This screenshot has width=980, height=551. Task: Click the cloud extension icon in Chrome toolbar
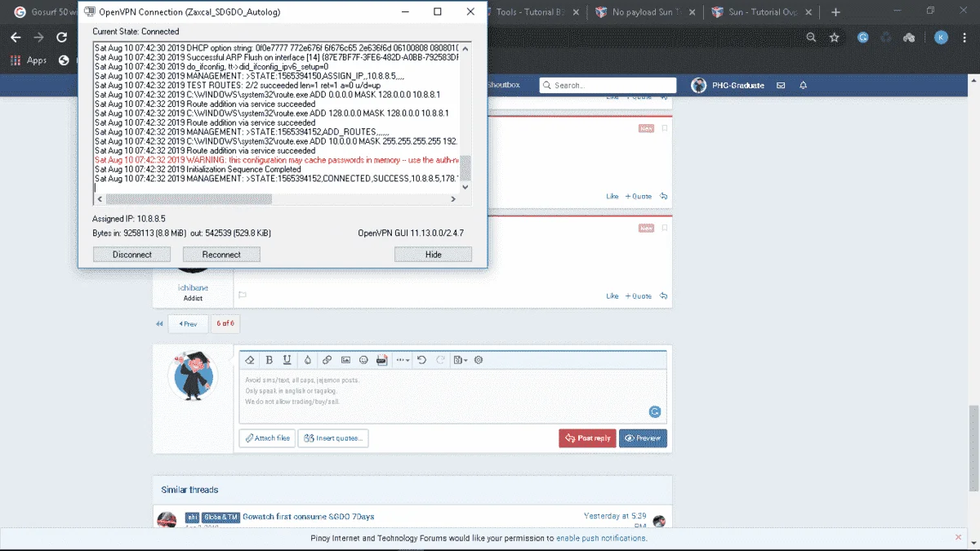(x=909, y=38)
